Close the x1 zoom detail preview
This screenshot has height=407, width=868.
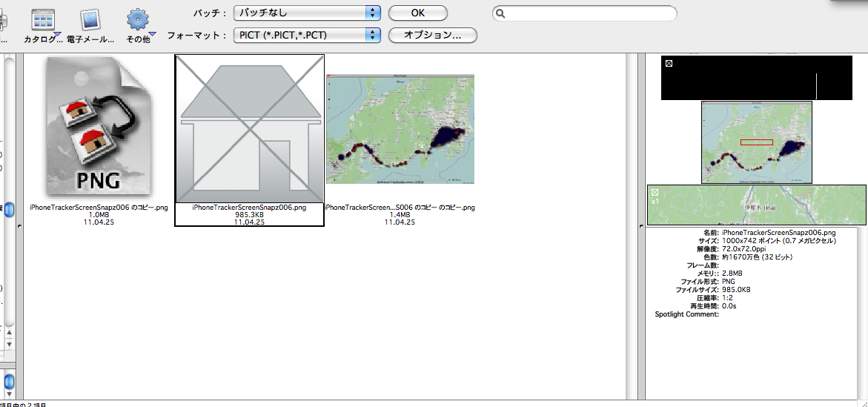click(655, 192)
